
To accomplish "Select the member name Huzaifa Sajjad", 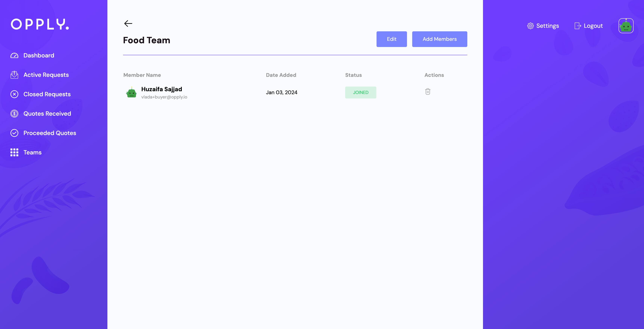I will [162, 89].
